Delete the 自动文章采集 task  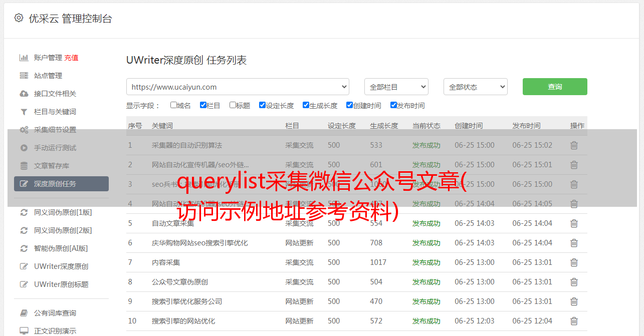pyautogui.click(x=574, y=223)
